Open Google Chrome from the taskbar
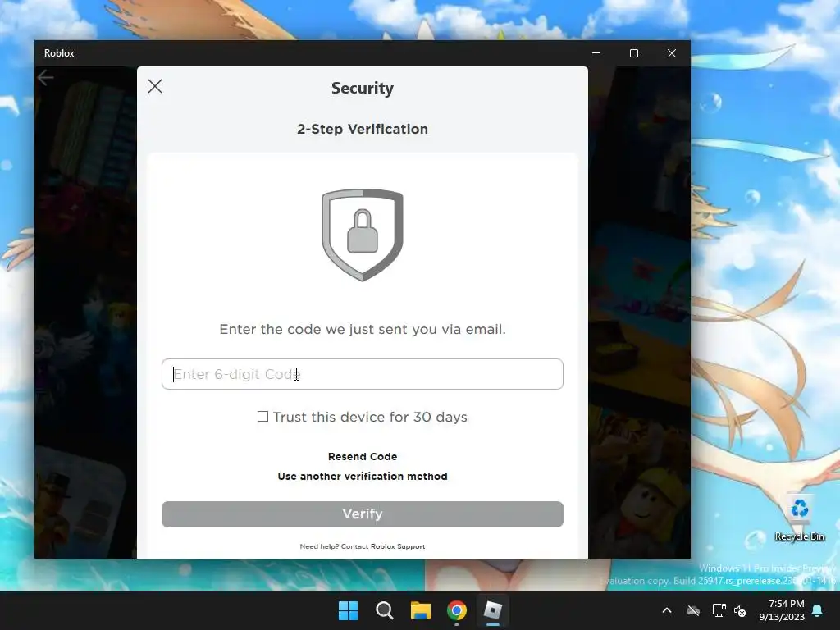Screen dimensions: 840x630 tap(457, 610)
